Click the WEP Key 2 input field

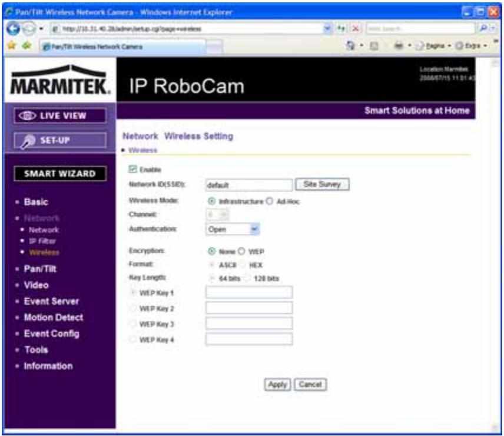(x=249, y=308)
